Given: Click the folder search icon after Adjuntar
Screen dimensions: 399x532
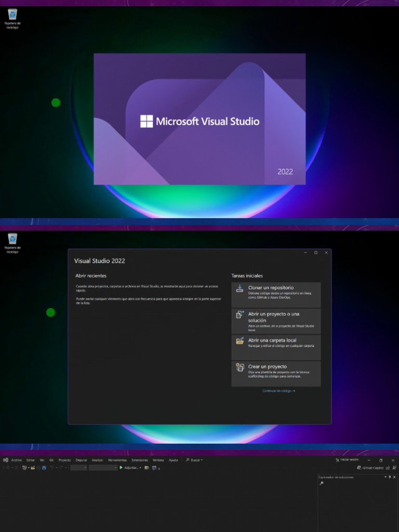Looking at the screenshot, I should click(x=147, y=468).
